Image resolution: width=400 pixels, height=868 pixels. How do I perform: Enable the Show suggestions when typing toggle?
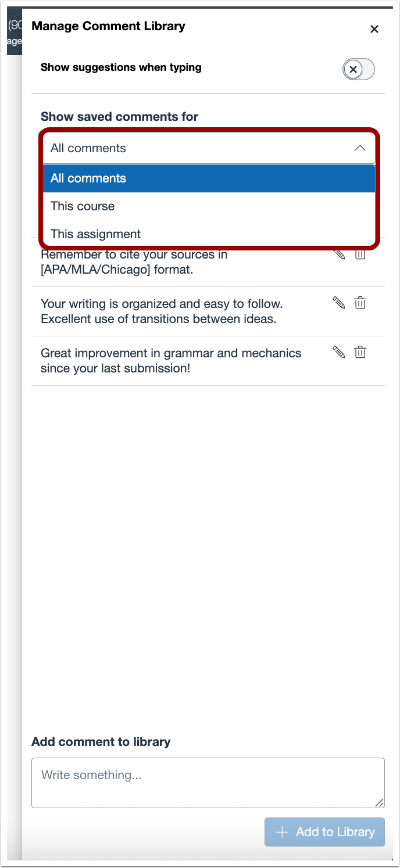(359, 69)
